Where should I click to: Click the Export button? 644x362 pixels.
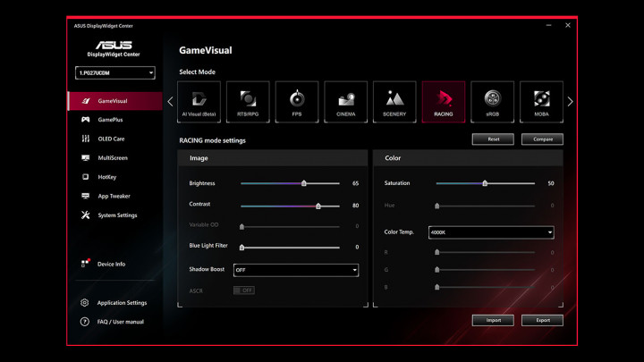coord(542,320)
